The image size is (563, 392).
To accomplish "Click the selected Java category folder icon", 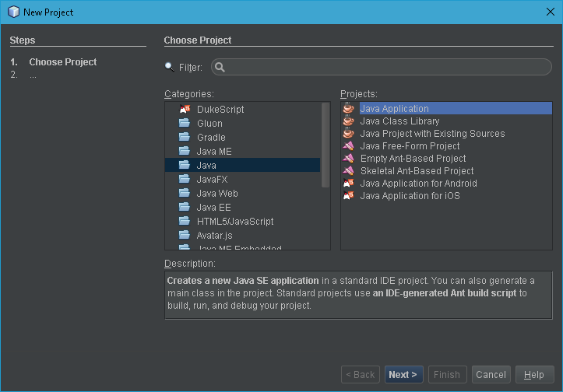I will pos(185,165).
